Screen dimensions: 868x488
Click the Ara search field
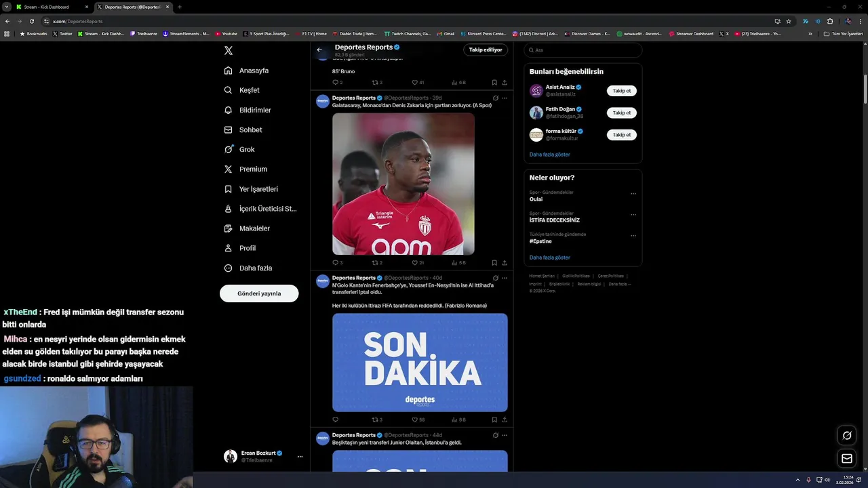(x=583, y=50)
